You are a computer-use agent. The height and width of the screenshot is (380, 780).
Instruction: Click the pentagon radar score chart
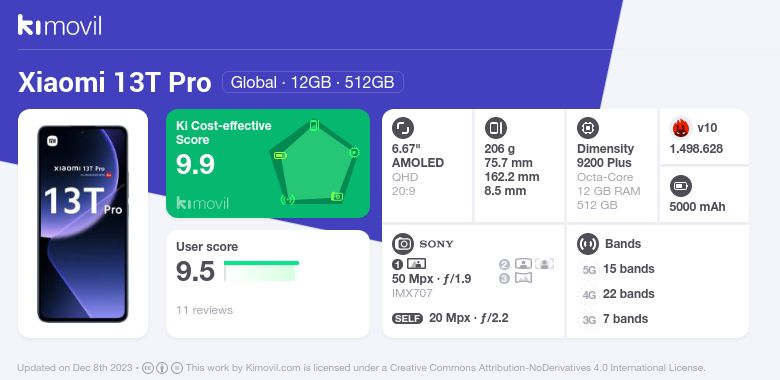pyautogui.click(x=313, y=162)
